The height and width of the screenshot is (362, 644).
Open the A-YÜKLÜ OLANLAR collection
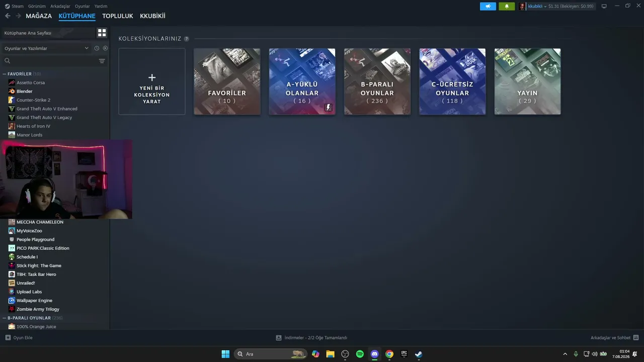(302, 81)
